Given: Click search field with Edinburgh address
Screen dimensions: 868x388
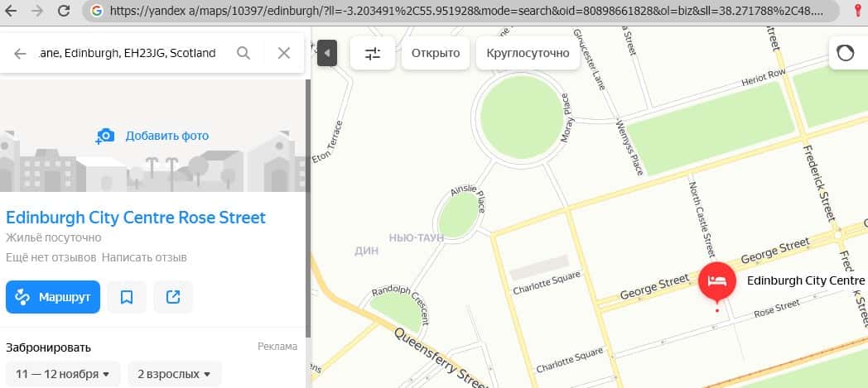Looking at the screenshot, I should pos(127,53).
